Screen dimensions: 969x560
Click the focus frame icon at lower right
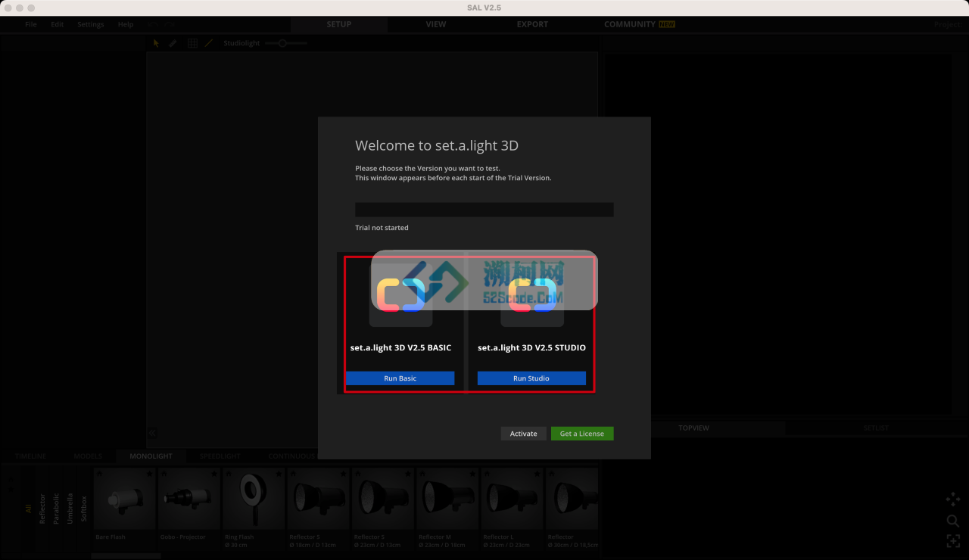(x=953, y=540)
